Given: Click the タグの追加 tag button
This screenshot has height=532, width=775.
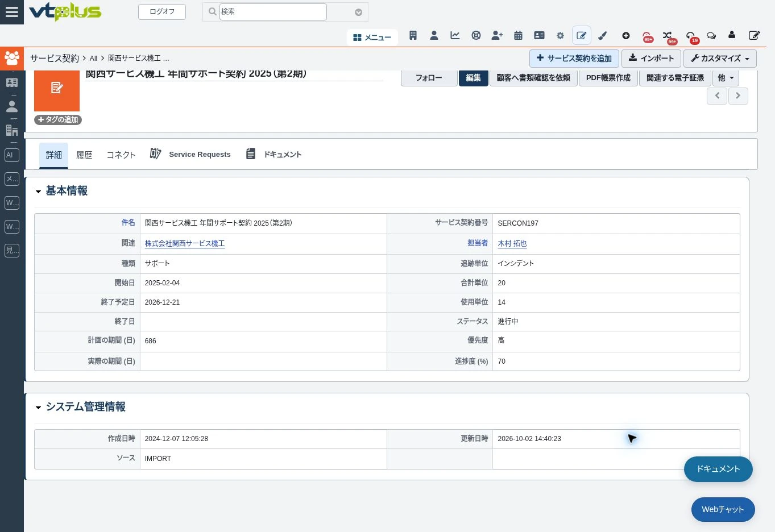Looking at the screenshot, I should [58, 120].
